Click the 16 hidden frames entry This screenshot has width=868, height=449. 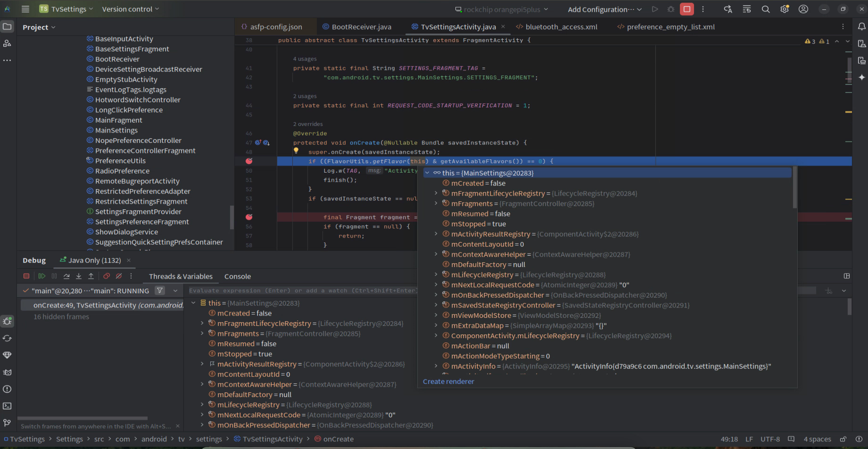61,316
